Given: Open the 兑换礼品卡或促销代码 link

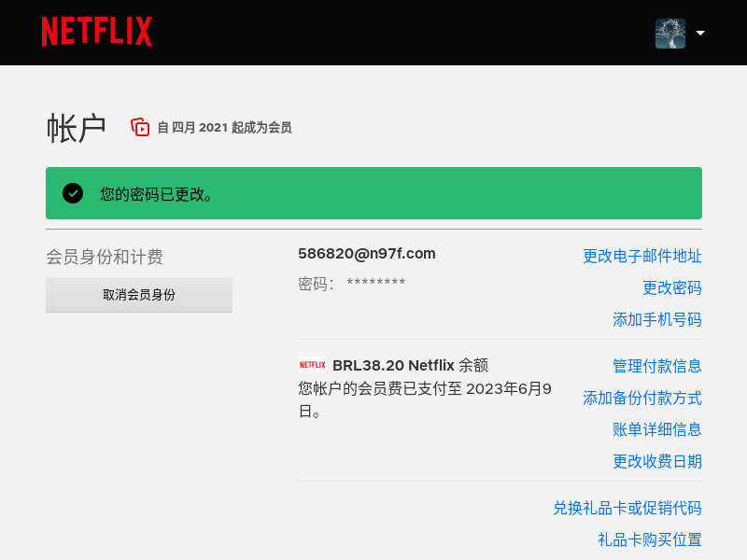Looking at the screenshot, I should (x=627, y=508).
